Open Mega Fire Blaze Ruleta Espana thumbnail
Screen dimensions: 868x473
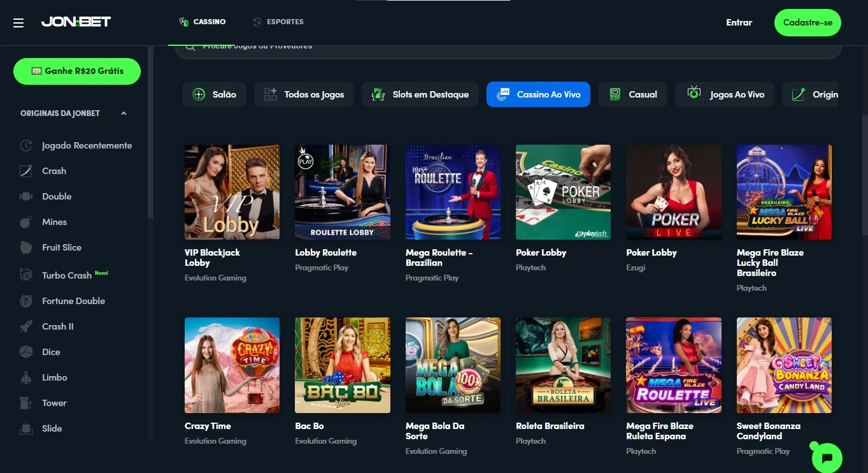[x=674, y=365]
